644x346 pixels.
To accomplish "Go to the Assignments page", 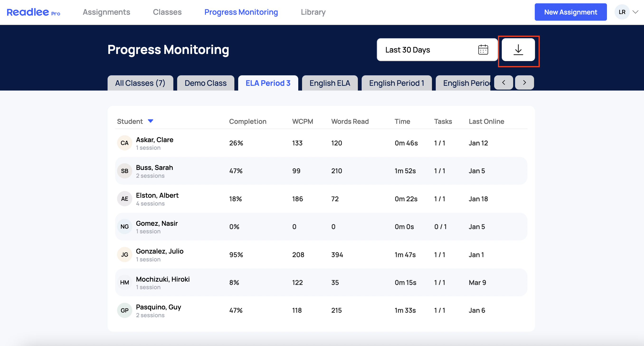I will pos(106,12).
